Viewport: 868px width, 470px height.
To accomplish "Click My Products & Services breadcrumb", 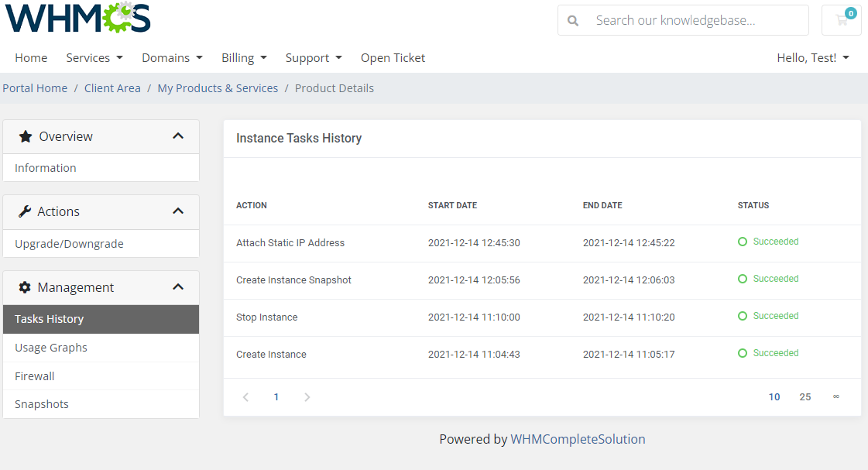I will 218,88.
